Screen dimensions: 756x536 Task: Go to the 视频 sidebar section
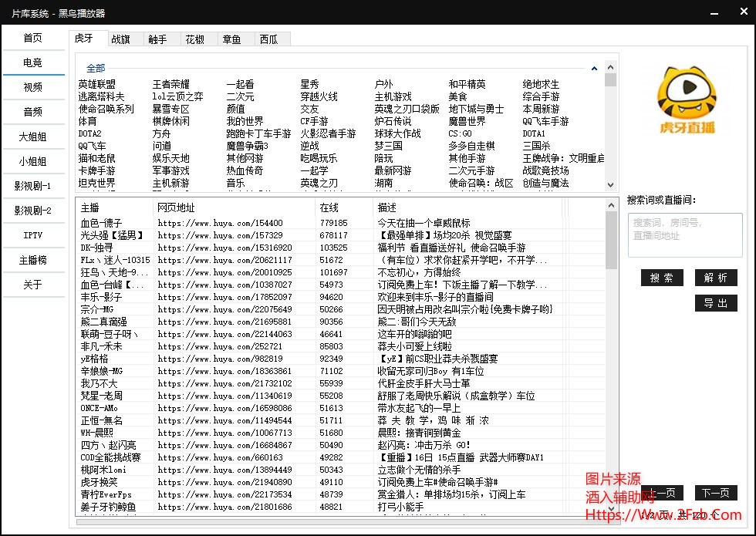(33, 87)
